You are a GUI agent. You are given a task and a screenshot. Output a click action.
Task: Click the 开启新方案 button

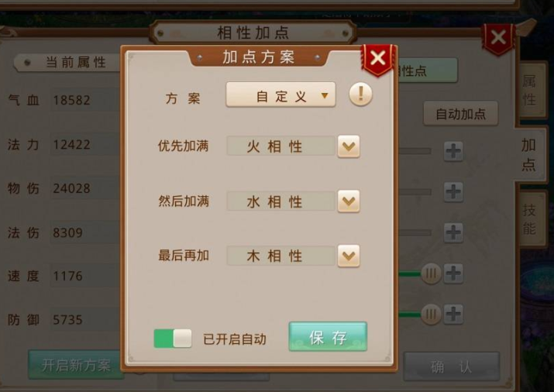(76, 365)
